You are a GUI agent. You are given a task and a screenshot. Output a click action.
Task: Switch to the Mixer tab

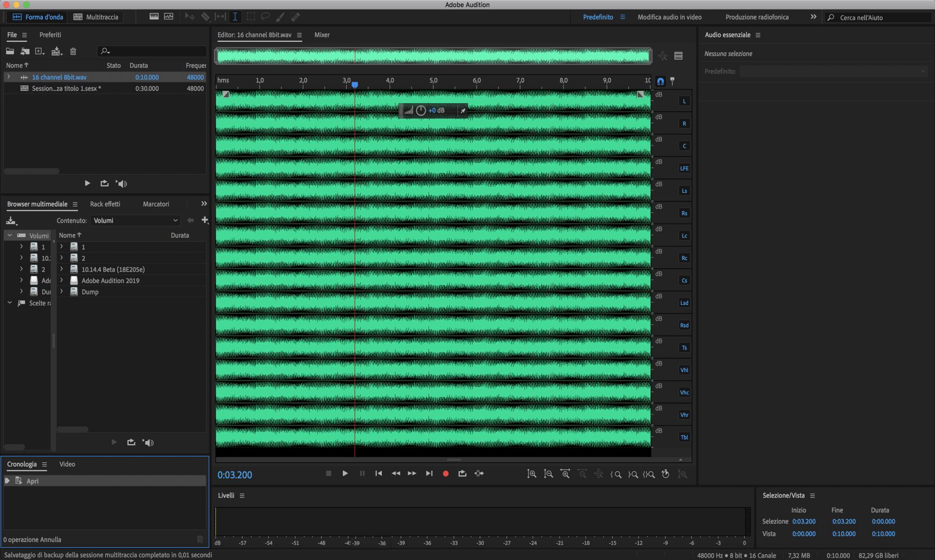[321, 35]
